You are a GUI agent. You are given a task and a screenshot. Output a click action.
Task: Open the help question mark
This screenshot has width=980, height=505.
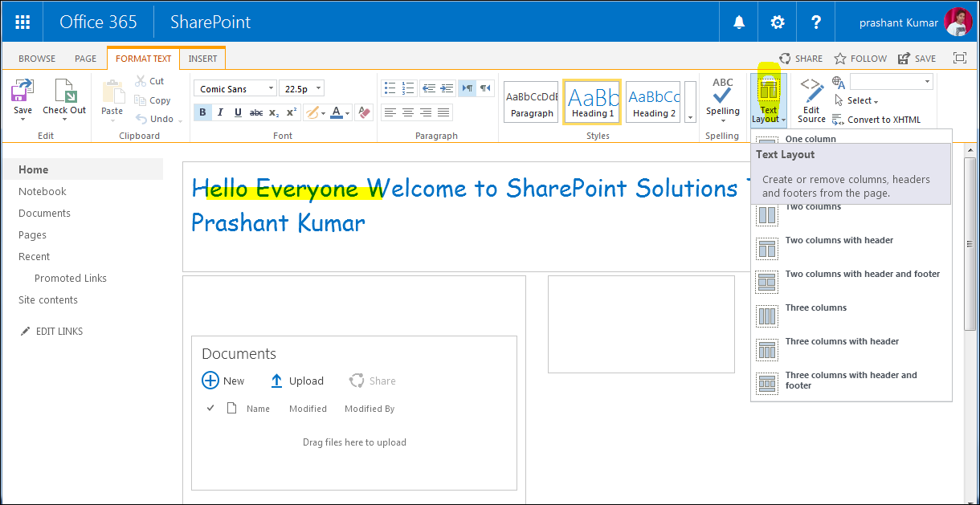816,22
